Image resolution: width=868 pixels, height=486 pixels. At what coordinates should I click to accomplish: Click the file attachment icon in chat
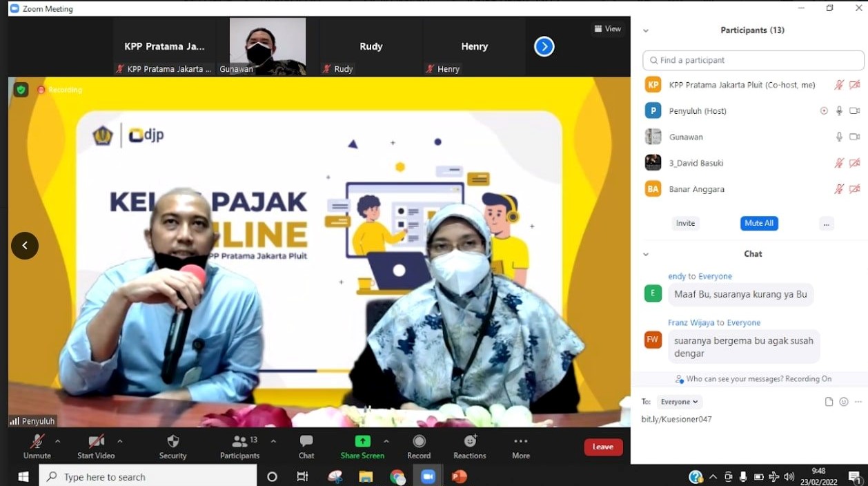pyautogui.click(x=829, y=402)
